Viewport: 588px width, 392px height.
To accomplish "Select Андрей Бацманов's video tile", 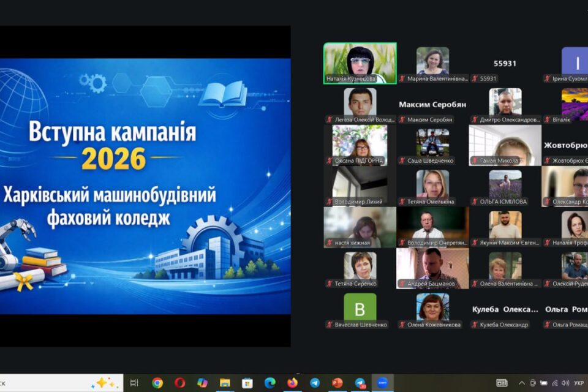I will tap(433, 269).
